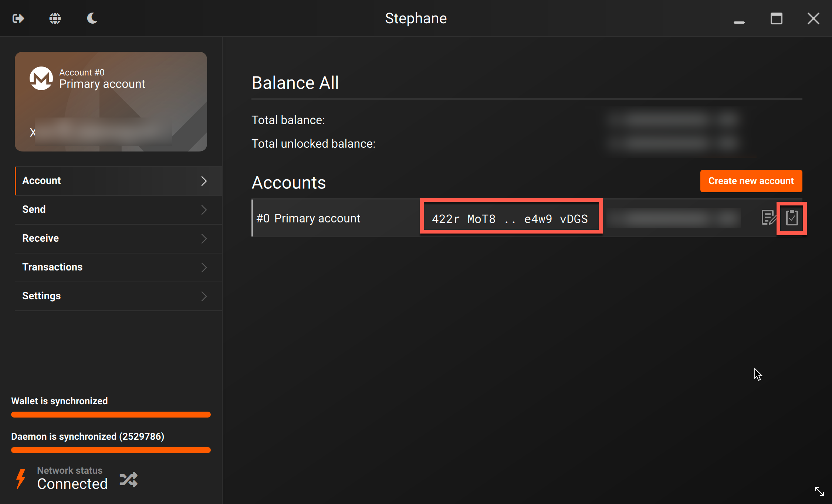Copy Primary account address clipboard icon
Screen dimensions: 832x504
[x=792, y=218]
